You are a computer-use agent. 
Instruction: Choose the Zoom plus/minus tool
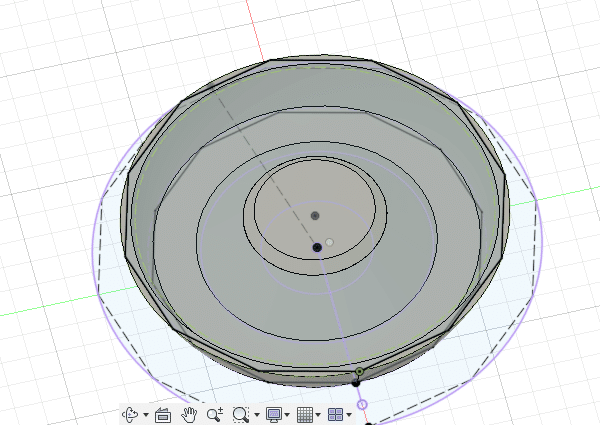pyautogui.click(x=215, y=415)
